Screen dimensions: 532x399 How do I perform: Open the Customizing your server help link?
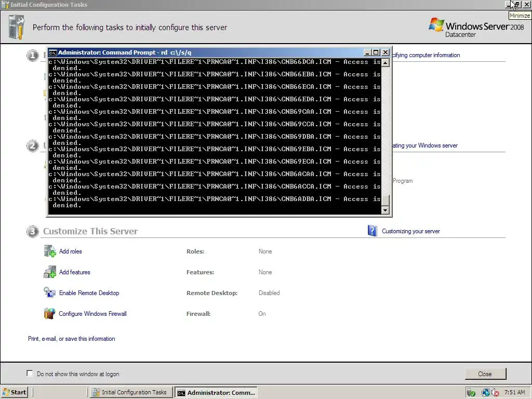click(411, 231)
